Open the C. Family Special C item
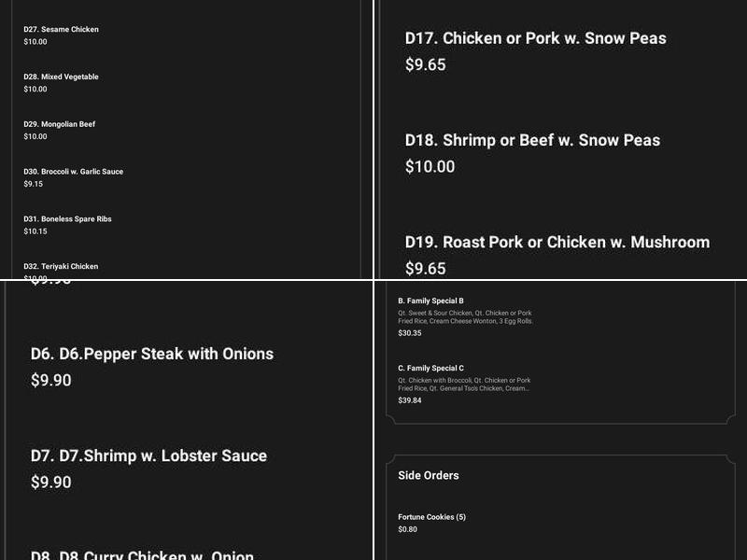 431,368
